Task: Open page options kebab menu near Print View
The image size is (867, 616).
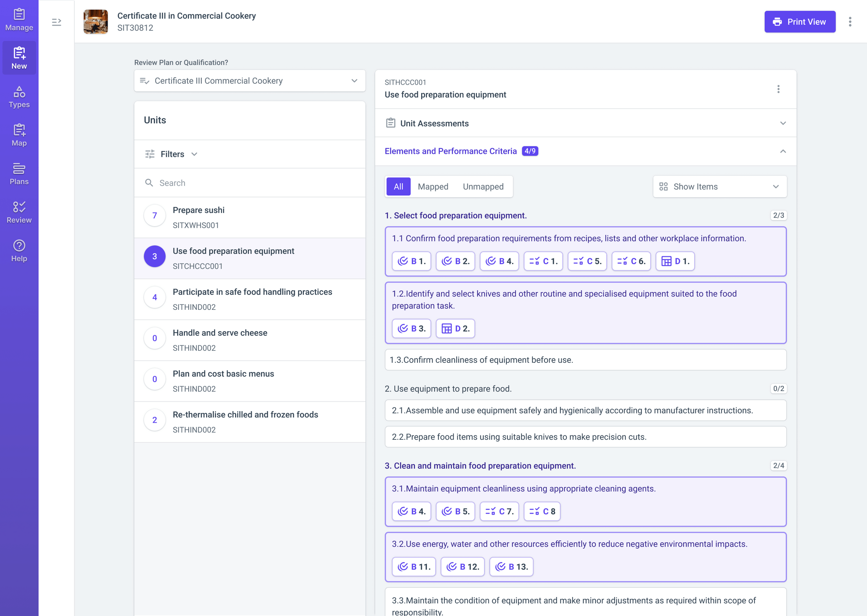Action: click(x=850, y=22)
